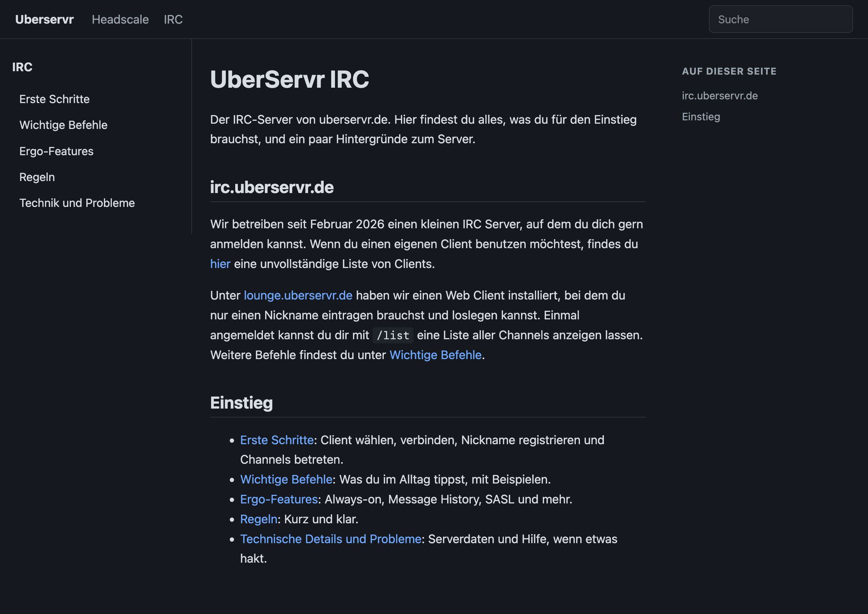Follow the 'hier' client list link
868x614 pixels.
coord(220,264)
